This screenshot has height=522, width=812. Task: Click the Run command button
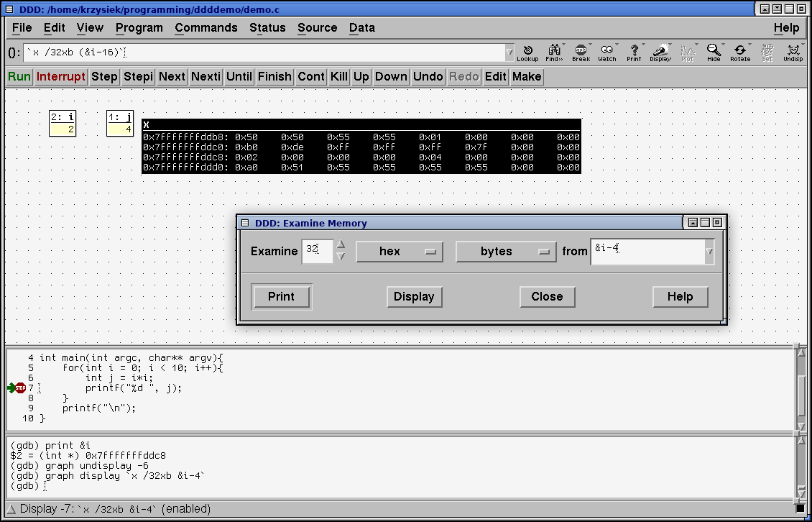click(x=19, y=77)
